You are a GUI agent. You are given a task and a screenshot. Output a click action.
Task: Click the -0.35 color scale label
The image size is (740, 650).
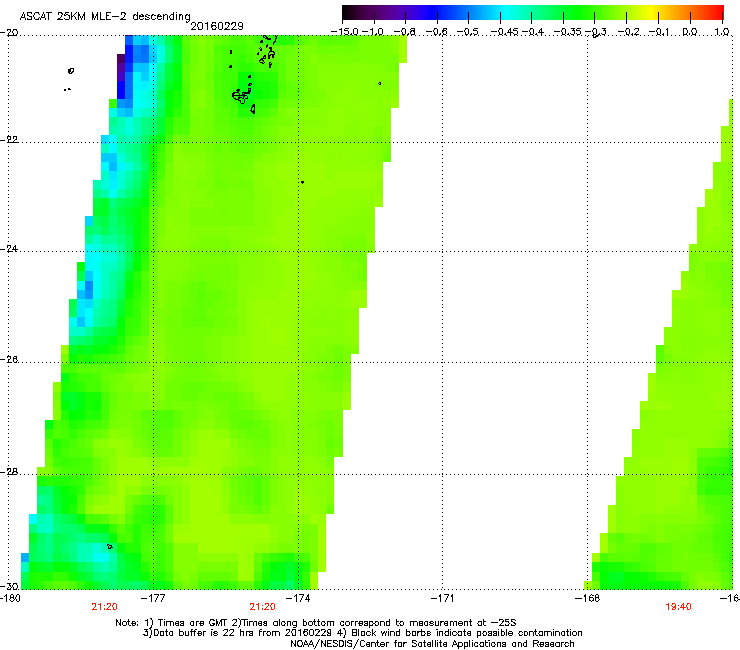click(x=567, y=32)
